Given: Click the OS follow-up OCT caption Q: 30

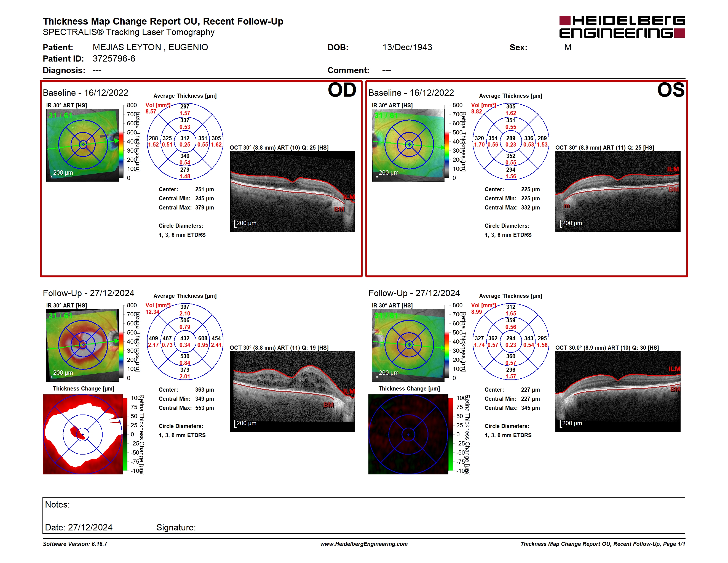Looking at the screenshot, I should tap(607, 347).
